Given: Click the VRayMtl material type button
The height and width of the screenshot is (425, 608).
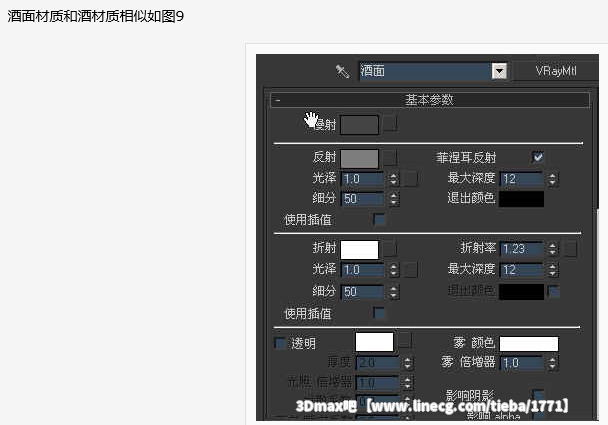Looking at the screenshot, I should [x=556, y=71].
